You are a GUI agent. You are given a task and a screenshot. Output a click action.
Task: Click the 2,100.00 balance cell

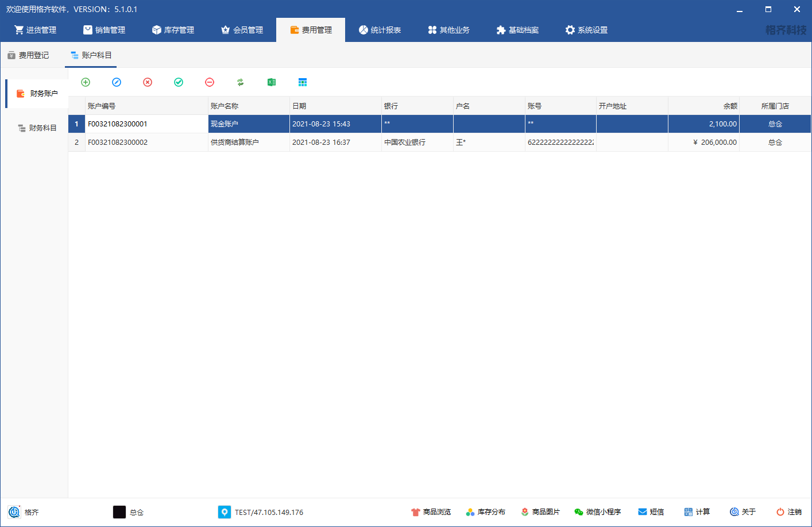pyautogui.click(x=703, y=124)
